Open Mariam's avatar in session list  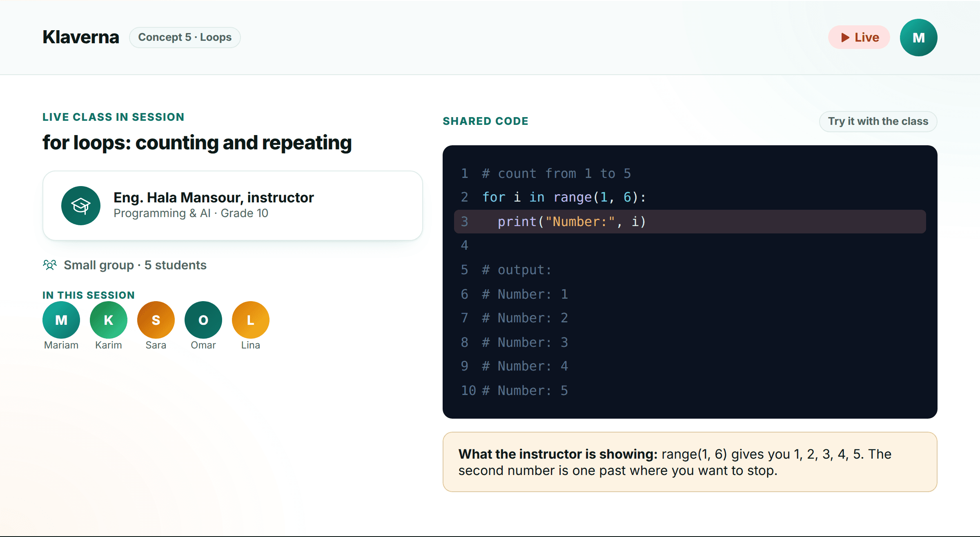pos(61,320)
